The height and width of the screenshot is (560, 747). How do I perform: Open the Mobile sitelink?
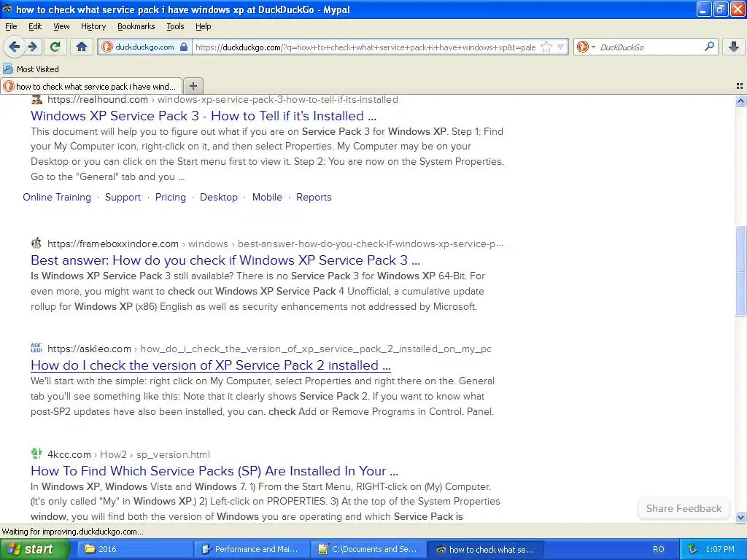267,197
